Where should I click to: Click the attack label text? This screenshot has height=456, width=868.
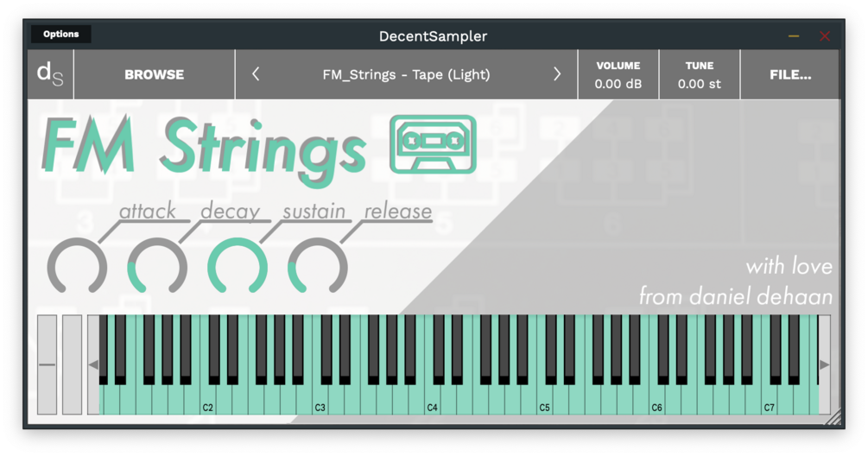(147, 211)
